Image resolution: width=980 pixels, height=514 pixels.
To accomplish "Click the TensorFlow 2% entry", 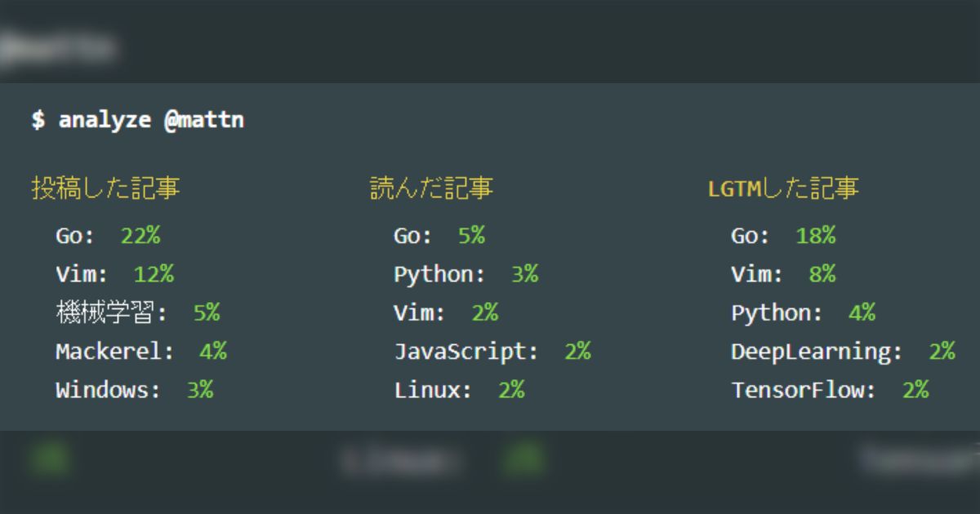I will pos(830,390).
